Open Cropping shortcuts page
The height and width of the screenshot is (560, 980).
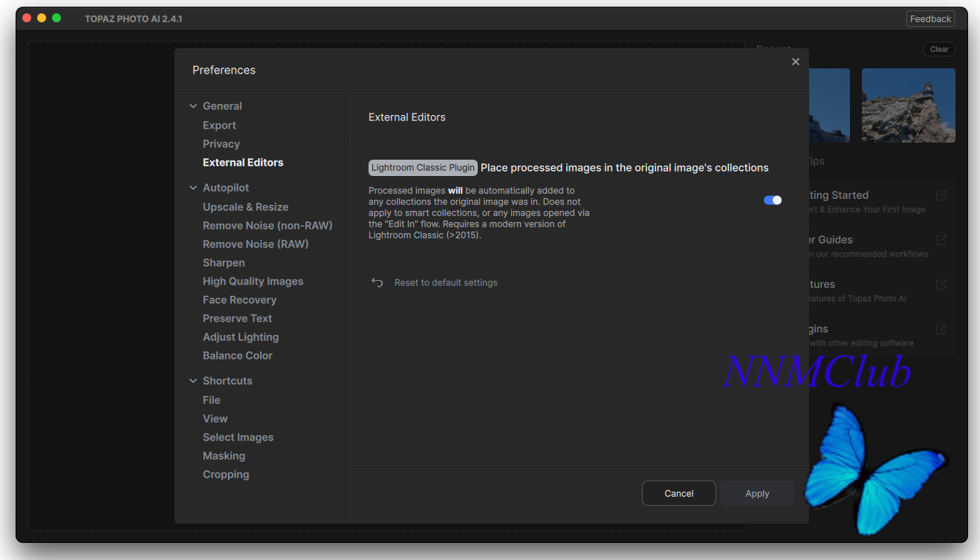[x=226, y=475]
